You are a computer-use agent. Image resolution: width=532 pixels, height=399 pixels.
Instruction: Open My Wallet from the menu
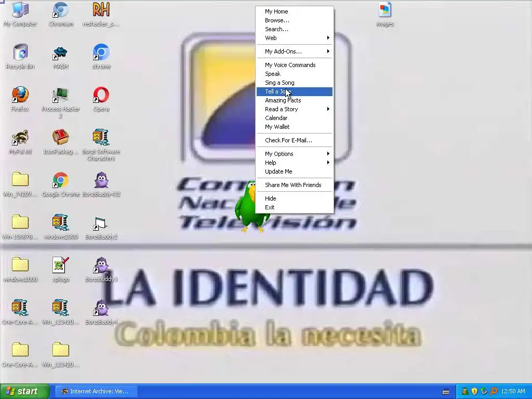point(295,127)
